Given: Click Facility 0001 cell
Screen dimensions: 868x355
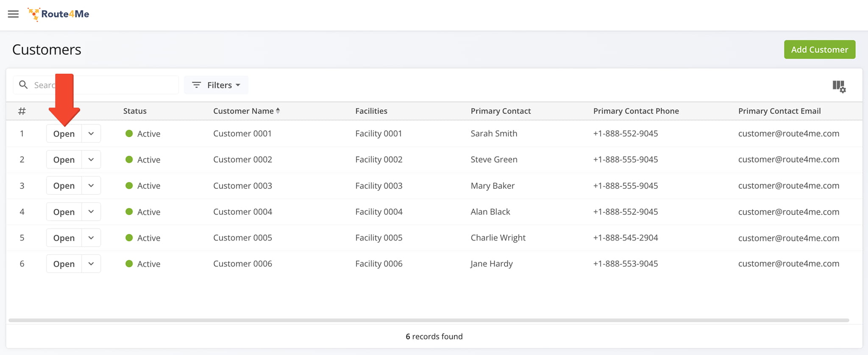Looking at the screenshot, I should click(x=378, y=133).
